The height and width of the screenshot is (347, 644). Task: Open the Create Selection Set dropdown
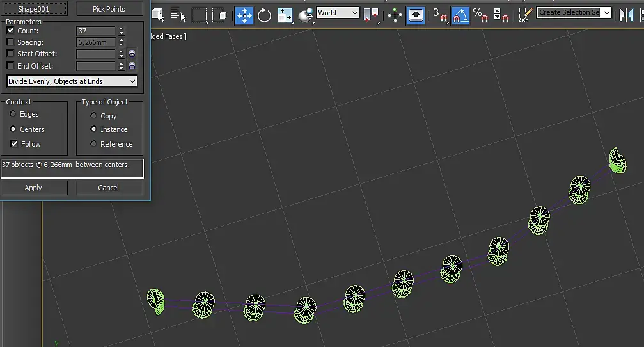click(574, 12)
